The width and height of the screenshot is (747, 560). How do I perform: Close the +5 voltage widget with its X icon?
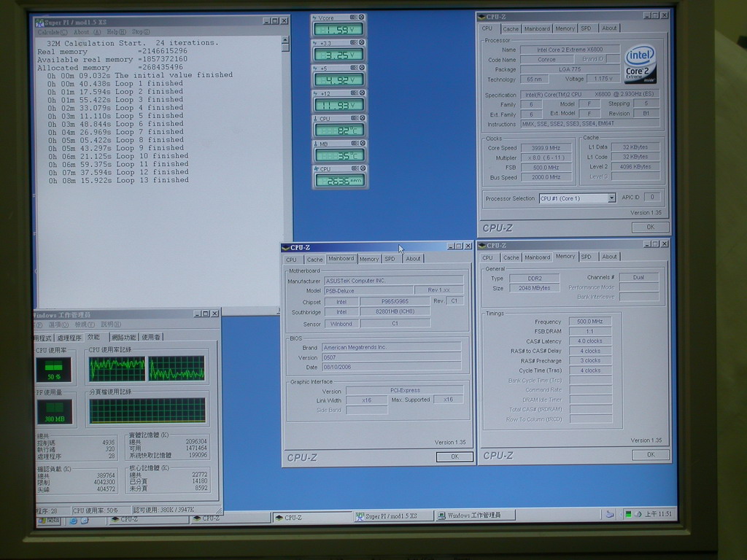362,68
